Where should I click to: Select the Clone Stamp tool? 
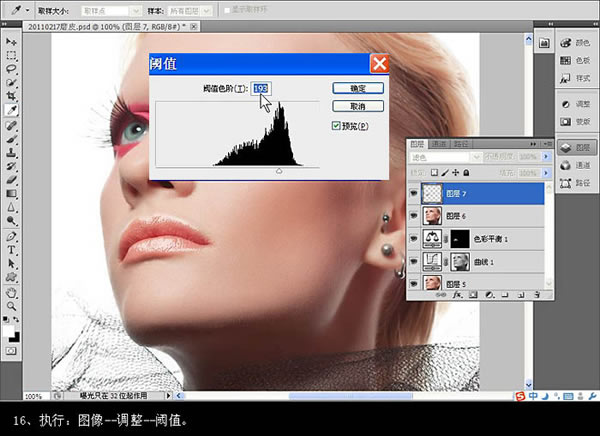click(11, 153)
